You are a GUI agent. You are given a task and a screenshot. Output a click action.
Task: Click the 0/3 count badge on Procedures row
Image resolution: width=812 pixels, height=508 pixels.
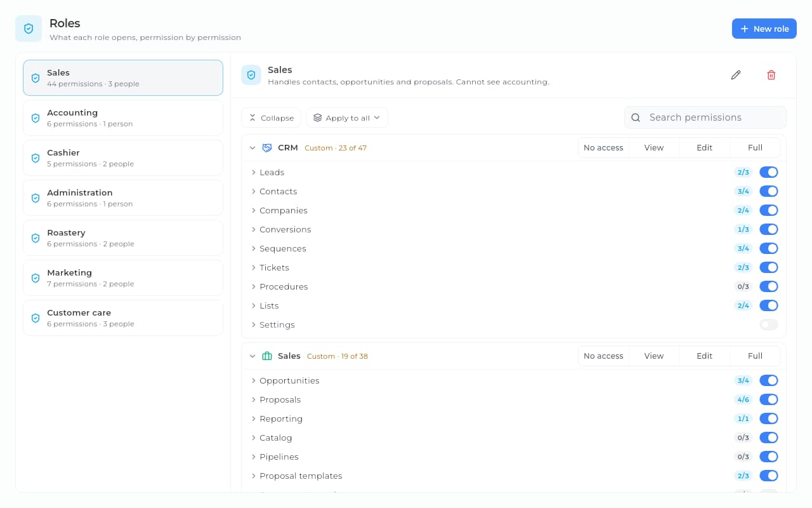[743, 286]
